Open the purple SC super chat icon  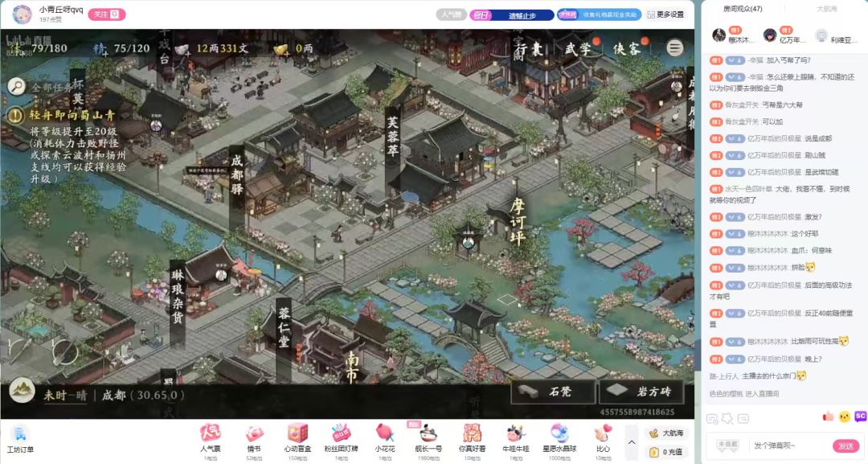coord(860,416)
